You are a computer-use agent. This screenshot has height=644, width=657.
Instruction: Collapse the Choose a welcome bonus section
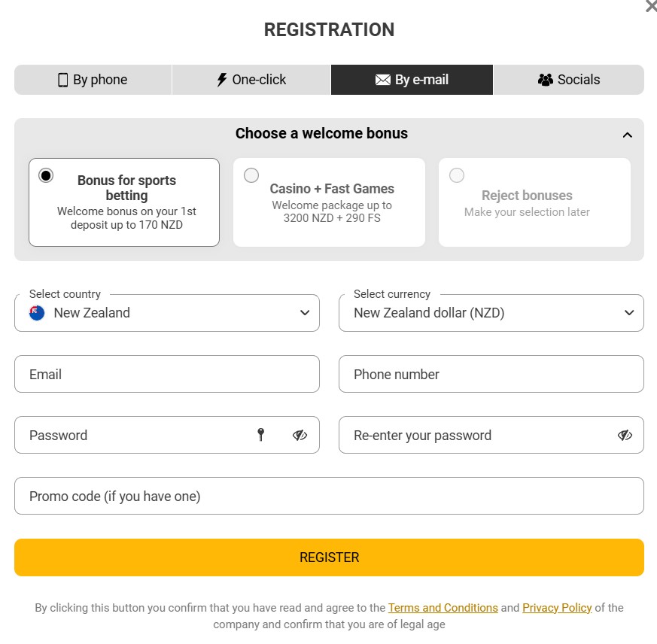point(627,134)
